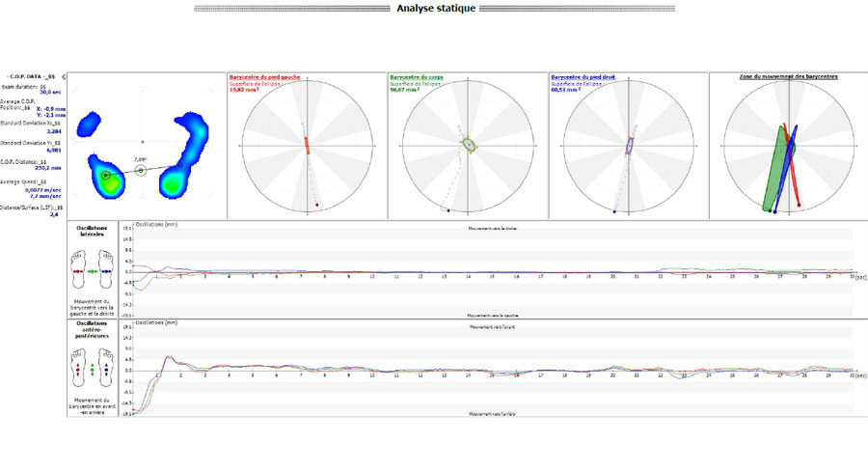
Task: Click the green ellipse in body barycenter chart
Action: pos(469,144)
